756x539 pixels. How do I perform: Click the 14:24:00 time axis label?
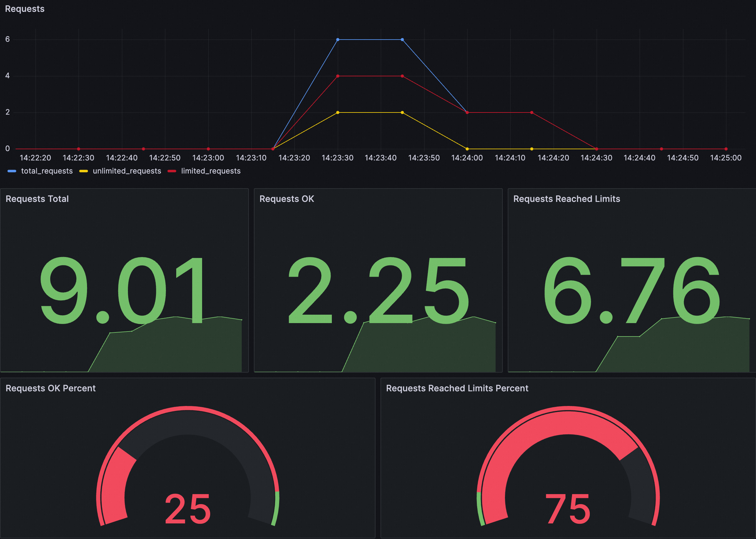[467, 158]
